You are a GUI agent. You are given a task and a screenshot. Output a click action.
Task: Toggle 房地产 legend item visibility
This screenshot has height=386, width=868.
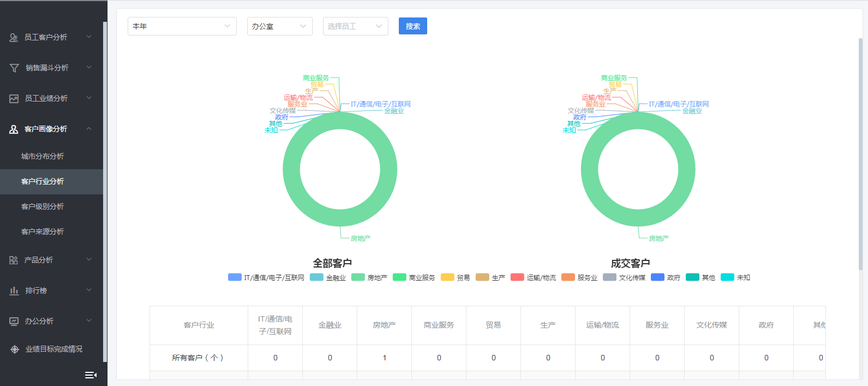pos(369,277)
